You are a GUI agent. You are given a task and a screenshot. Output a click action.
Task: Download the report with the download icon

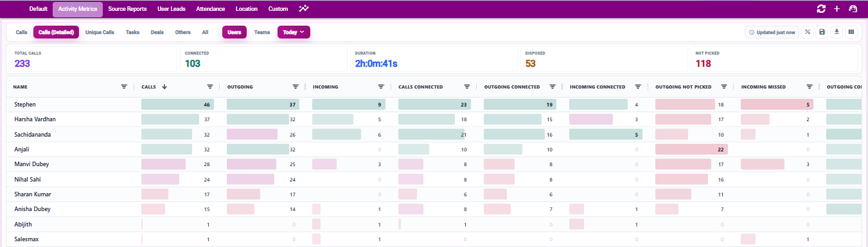point(837,32)
